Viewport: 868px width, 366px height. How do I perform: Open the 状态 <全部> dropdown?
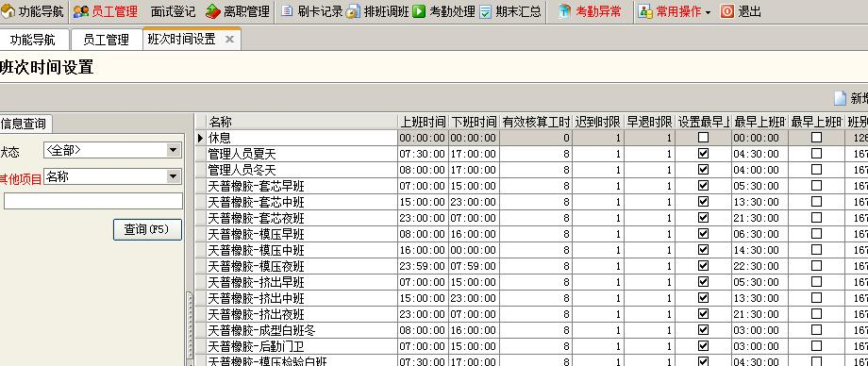point(174,149)
